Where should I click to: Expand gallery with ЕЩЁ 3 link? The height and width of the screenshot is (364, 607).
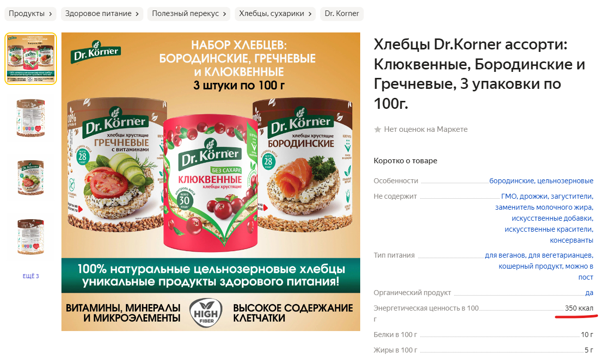pyautogui.click(x=30, y=276)
